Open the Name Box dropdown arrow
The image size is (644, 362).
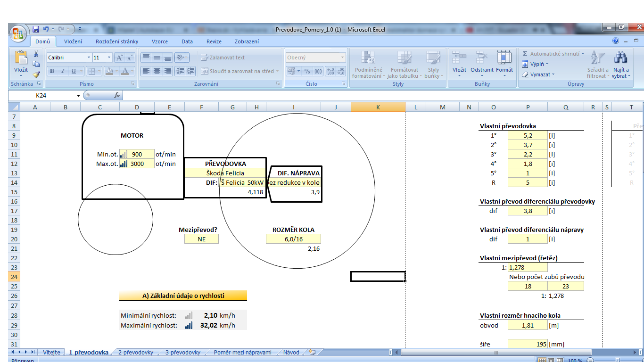[x=78, y=95]
